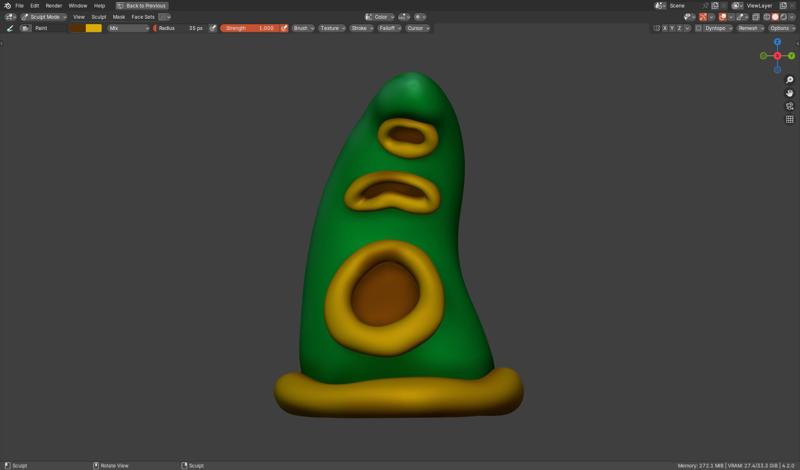Viewport: 800px width, 470px height.
Task: Select solid viewport shading
Action: [x=775, y=17]
